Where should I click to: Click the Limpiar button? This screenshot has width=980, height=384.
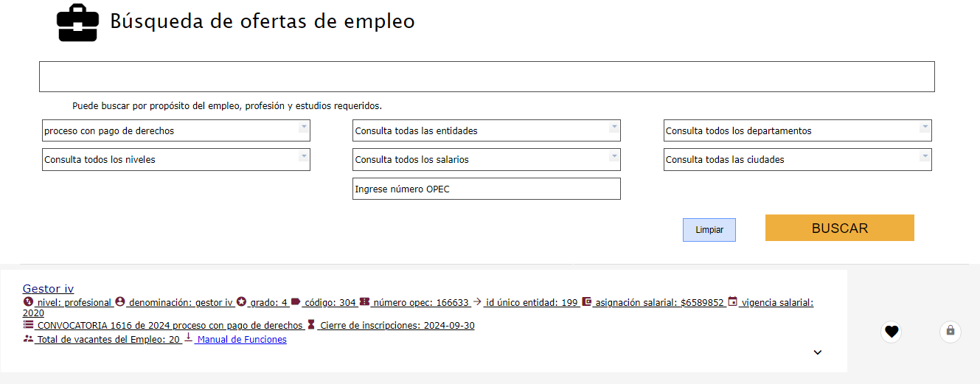click(x=709, y=230)
